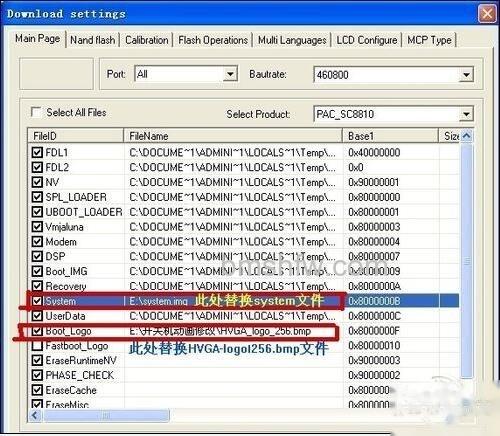Select the Boot_Logo file path cell
Viewport: 500px width, 436px height.
click(x=233, y=331)
